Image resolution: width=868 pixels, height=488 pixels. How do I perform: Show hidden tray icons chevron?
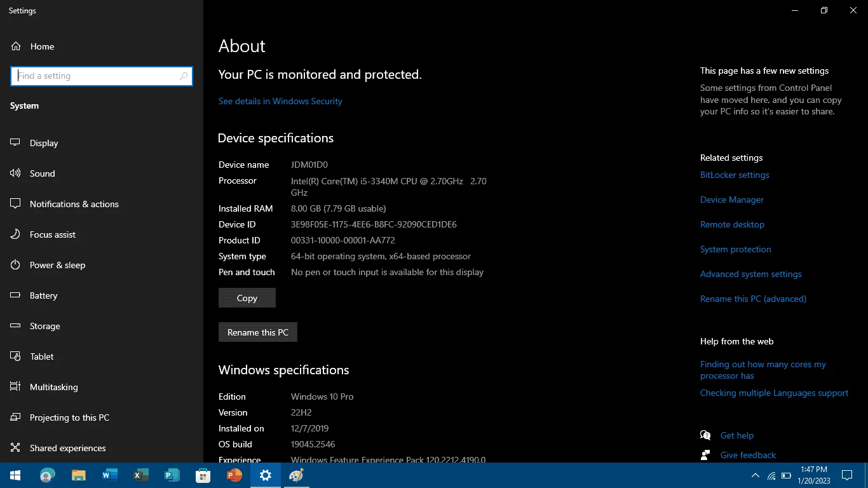click(756, 475)
